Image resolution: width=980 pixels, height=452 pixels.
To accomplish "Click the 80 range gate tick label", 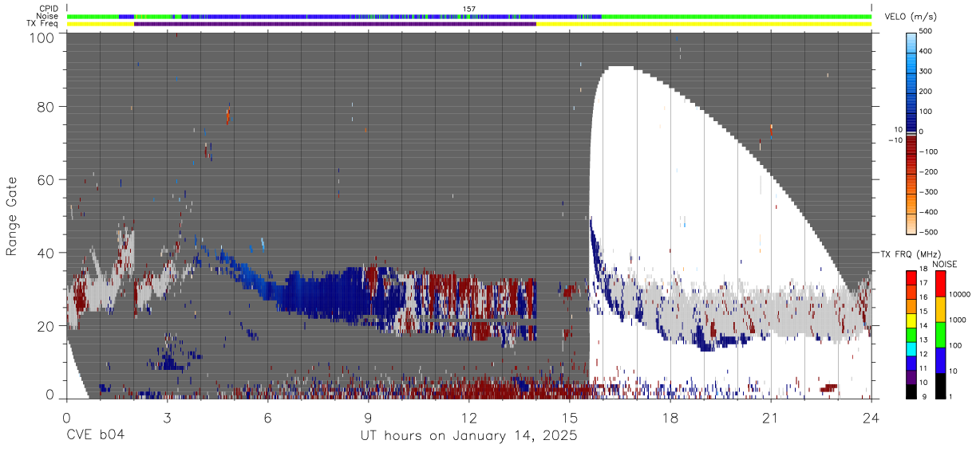I will pos(45,107).
